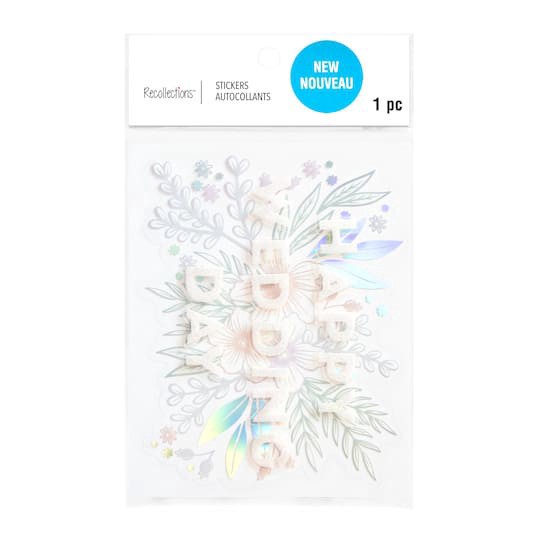This screenshot has height=540, width=540.
Task: Select the 1 pc quantity text
Action: [x=387, y=104]
